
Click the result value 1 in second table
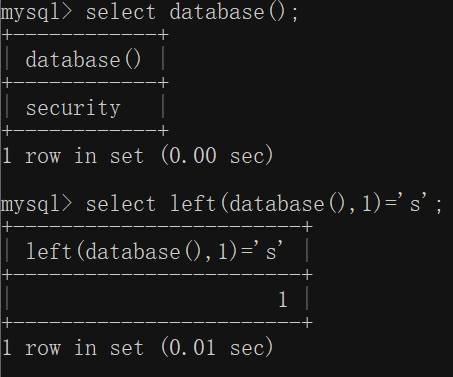click(x=283, y=299)
